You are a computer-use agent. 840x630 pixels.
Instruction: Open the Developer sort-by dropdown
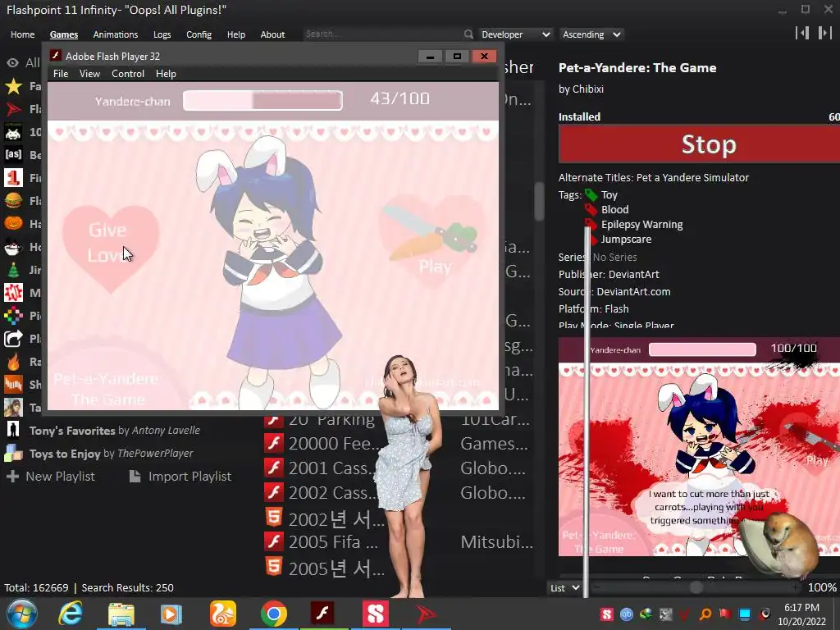pyautogui.click(x=515, y=34)
